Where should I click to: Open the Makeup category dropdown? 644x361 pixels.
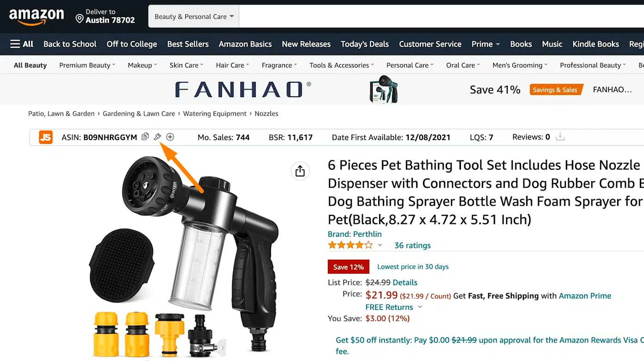142,65
